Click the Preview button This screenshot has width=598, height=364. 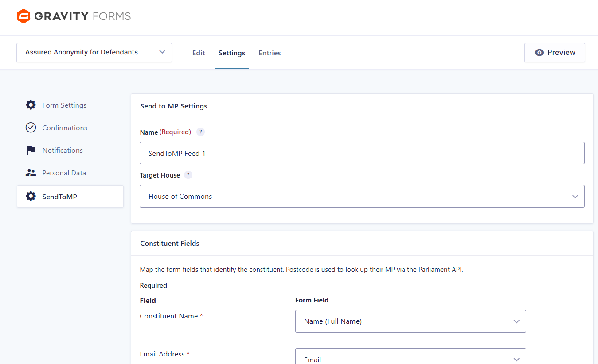coord(555,52)
